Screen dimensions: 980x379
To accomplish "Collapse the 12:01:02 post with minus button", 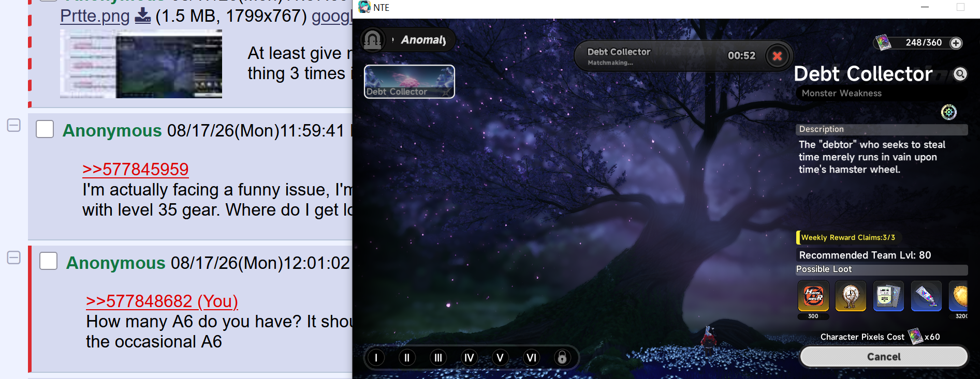I will (x=14, y=257).
